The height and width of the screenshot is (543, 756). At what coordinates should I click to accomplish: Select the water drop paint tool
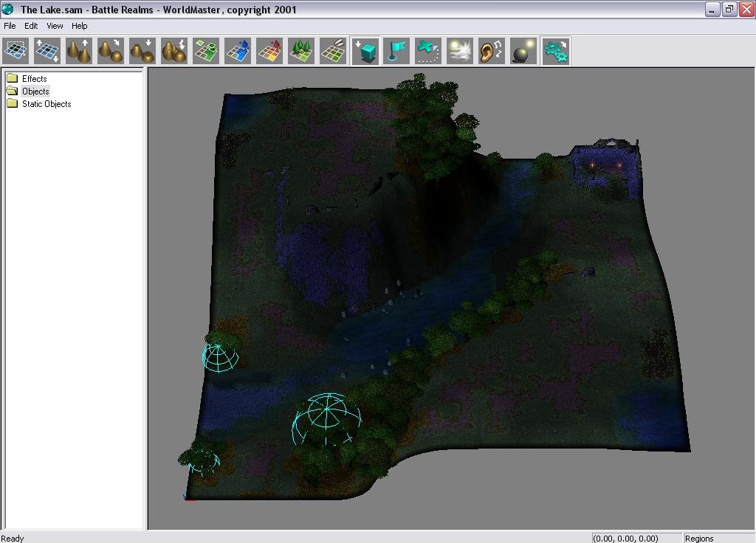[238, 51]
